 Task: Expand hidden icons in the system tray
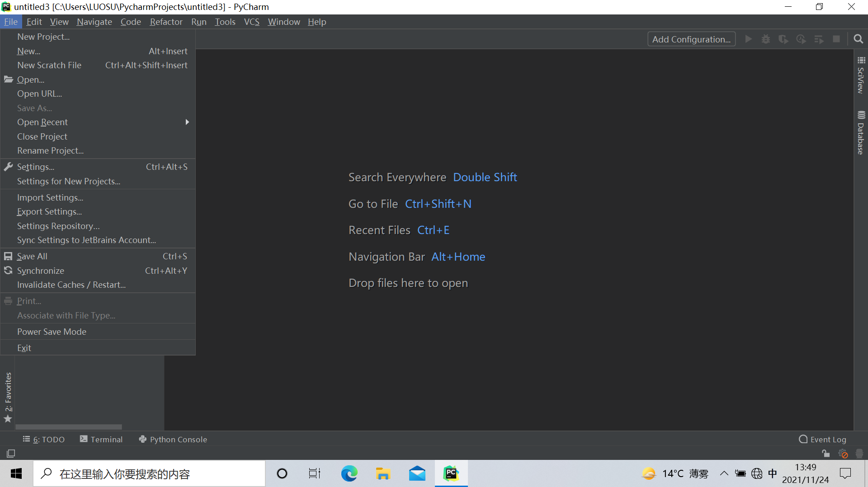(724, 473)
